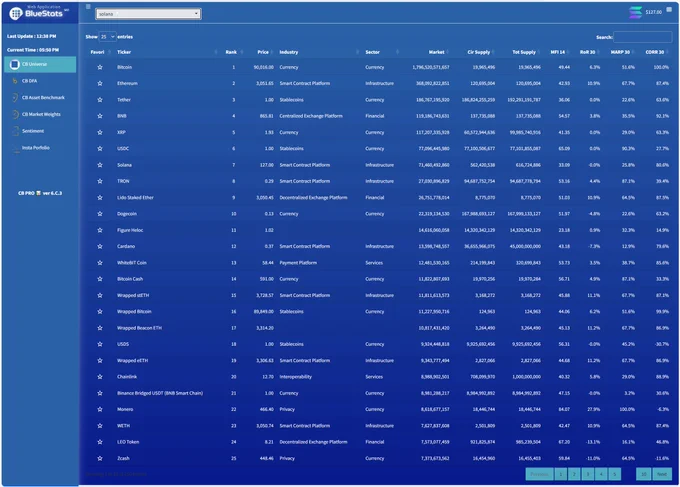The width and height of the screenshot is (680, 487).
Task: Sort by the CORR 30 column header
Action: point(654,52)
